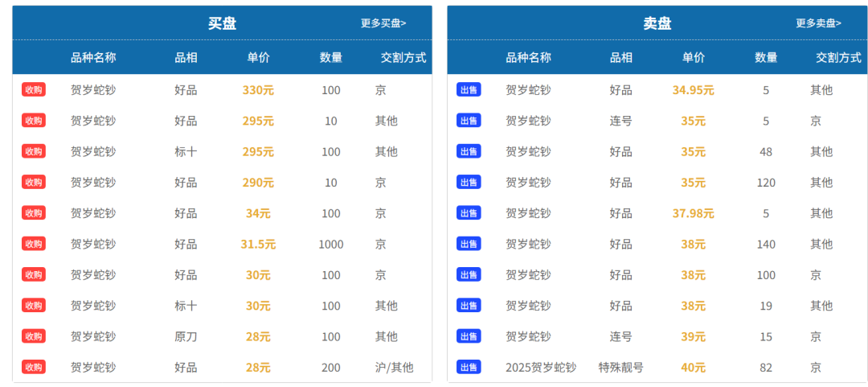Viewport: 868px width, 387px height.
Task: Click 出售 badge on 38元 quantity 140 row
Action: pos(469,244)
